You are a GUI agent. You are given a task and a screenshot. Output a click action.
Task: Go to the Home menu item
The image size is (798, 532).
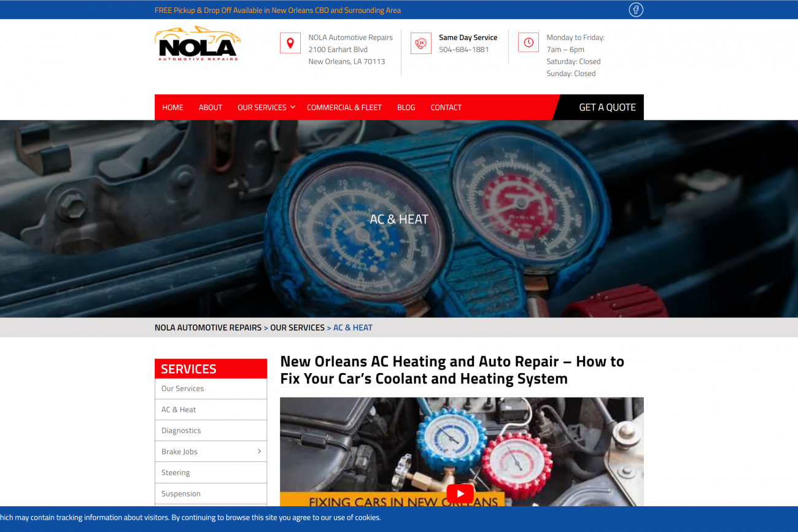172,107
